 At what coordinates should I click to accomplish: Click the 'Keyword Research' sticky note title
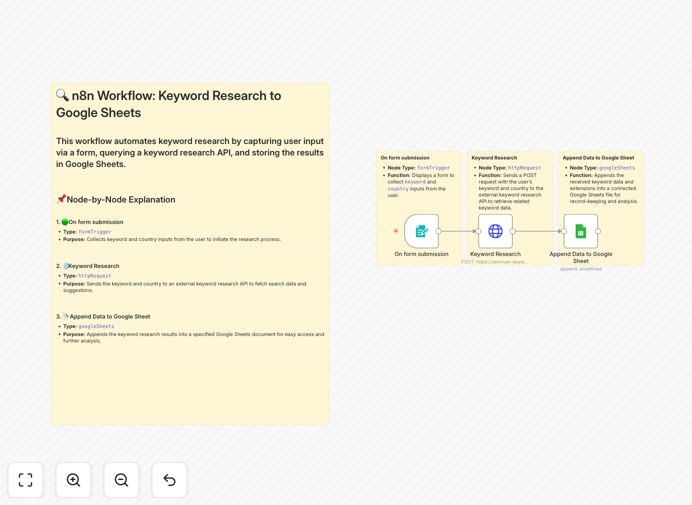click(494, 158)
